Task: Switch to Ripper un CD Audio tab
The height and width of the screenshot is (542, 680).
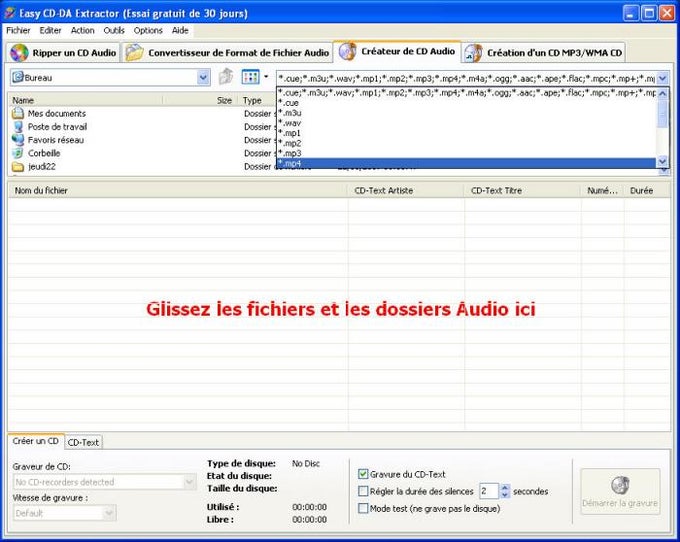Action: 63,53
